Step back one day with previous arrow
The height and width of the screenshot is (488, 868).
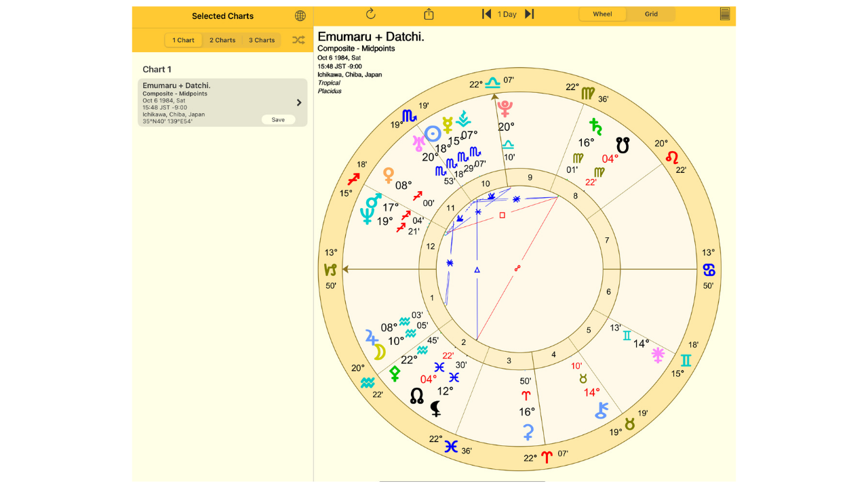486,14
